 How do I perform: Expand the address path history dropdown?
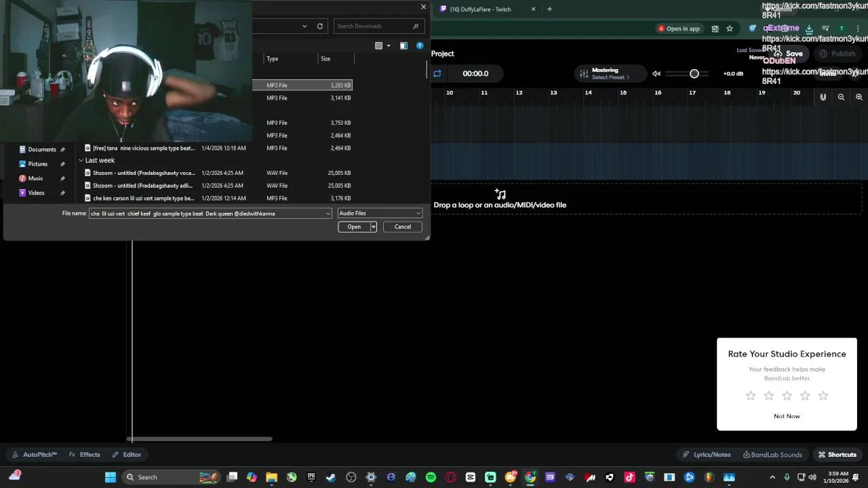(304, 26)
